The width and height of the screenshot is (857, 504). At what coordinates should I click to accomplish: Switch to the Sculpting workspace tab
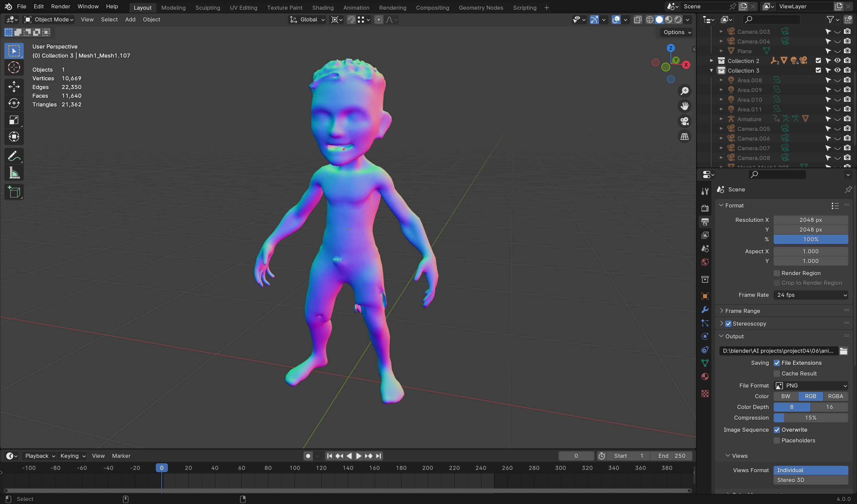pyautogui.click(x=208, y=7)
